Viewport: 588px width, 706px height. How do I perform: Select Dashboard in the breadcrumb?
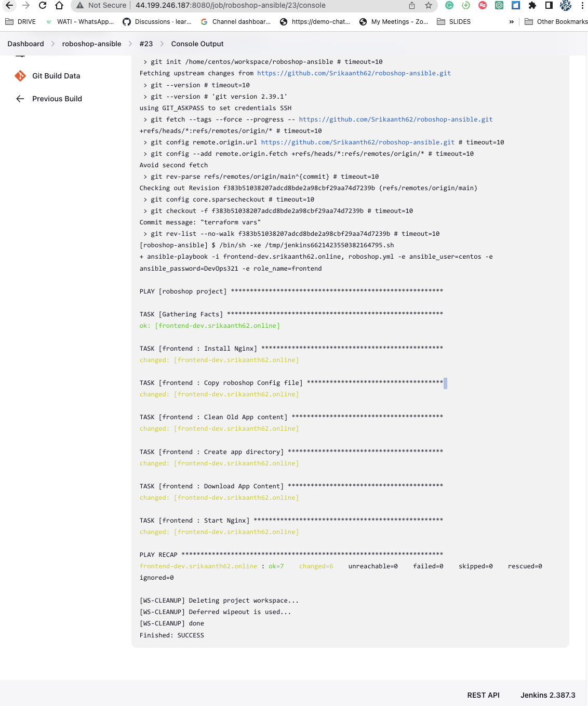pyautogui.click(x=25, y=44)
